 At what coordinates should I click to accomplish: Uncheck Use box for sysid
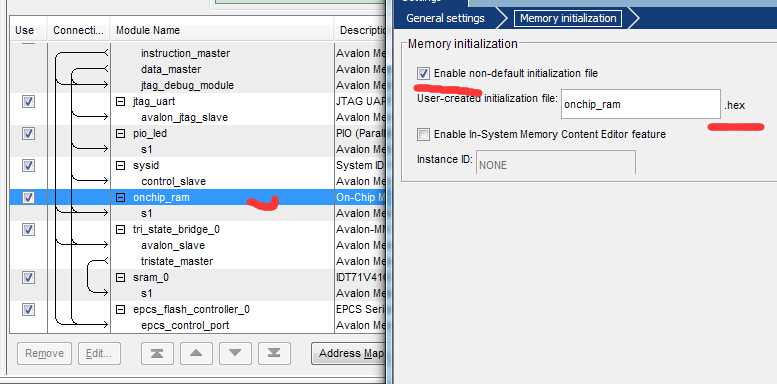pos(28,165)
